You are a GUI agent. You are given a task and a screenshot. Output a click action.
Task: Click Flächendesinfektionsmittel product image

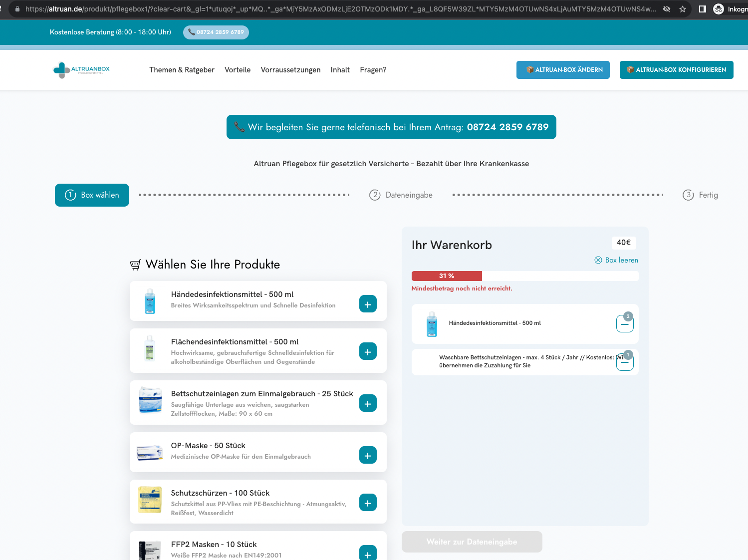coord(150,348)
